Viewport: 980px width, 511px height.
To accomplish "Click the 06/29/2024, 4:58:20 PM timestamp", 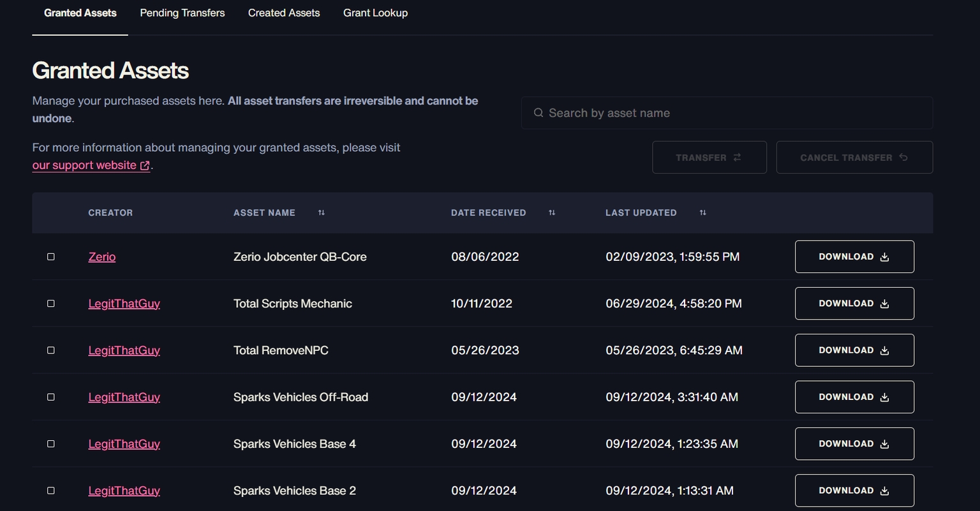I will (674, 304).
